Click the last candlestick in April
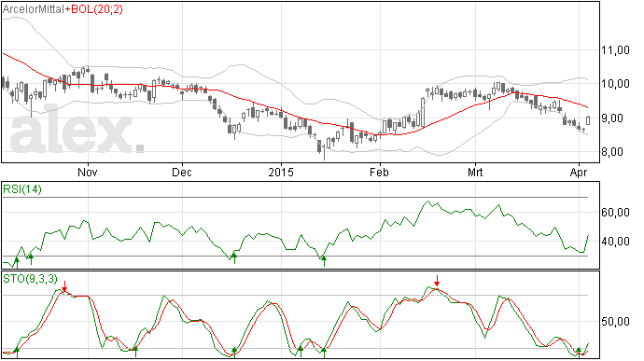The image size is (644, 361). pos(588,120)
